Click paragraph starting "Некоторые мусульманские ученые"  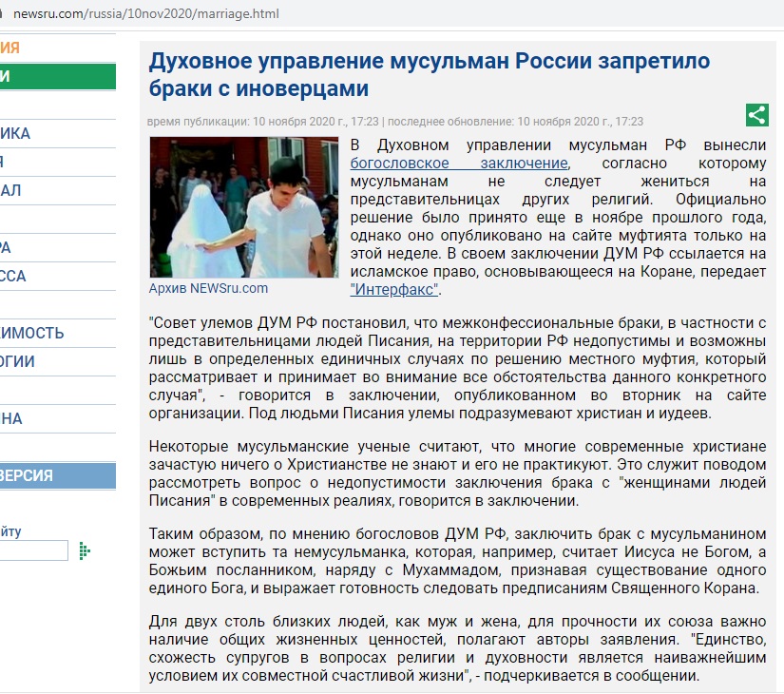(x=457, y=473)
